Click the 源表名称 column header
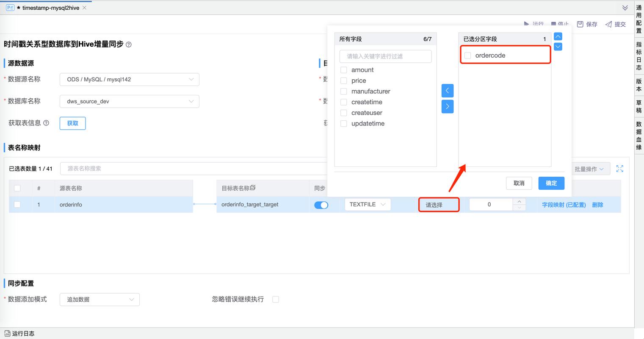The image size is (644, 339). pyautogui.click(x=71, y=188)
